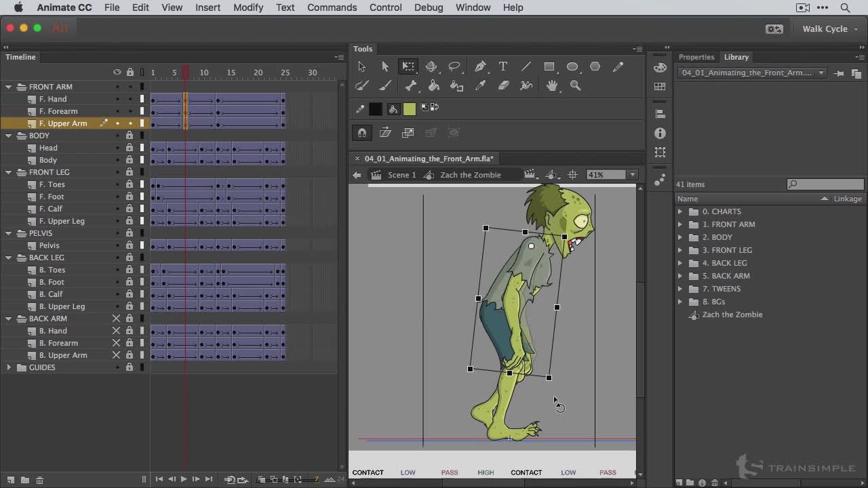Toggle Snap to Objects magnet
This screenshot has width=868, height=488.
coord(362,133)
